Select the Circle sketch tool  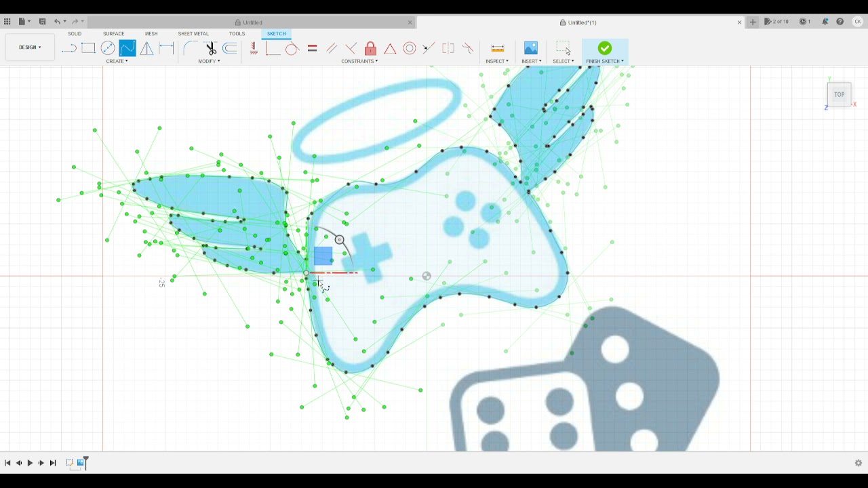[108, 48]
